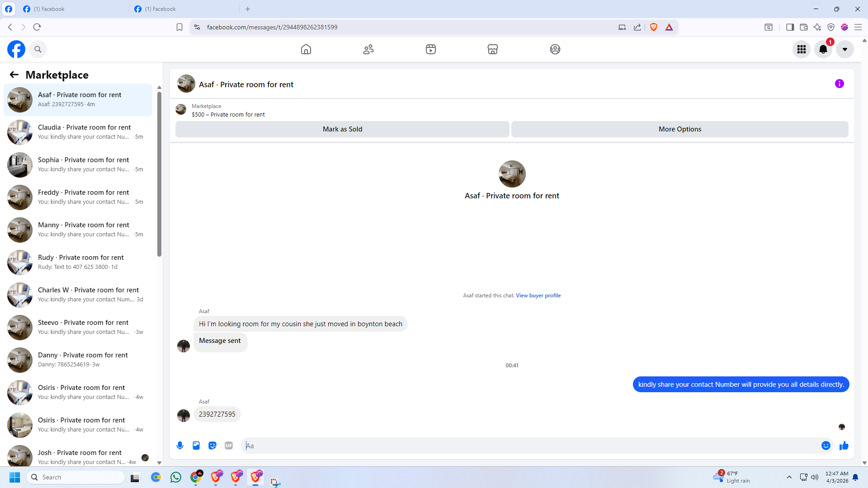Open the site information icon in address bar

click(197, 27)
